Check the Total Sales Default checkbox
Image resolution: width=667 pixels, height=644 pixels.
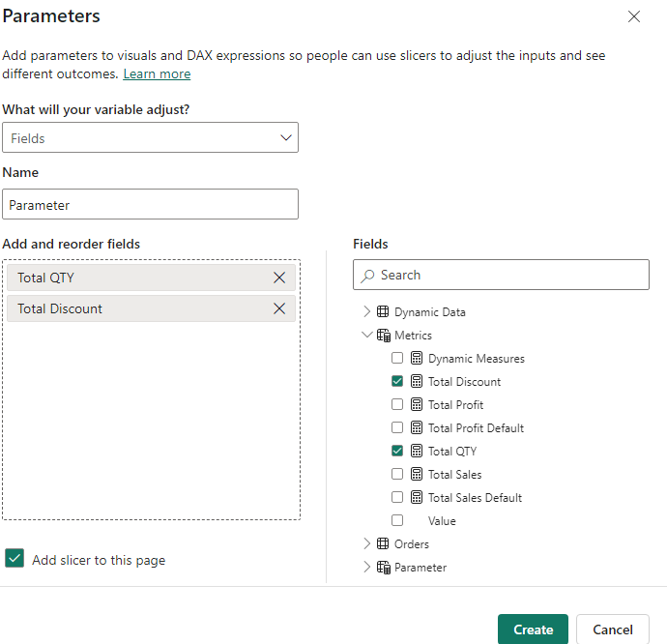point(397,497)
